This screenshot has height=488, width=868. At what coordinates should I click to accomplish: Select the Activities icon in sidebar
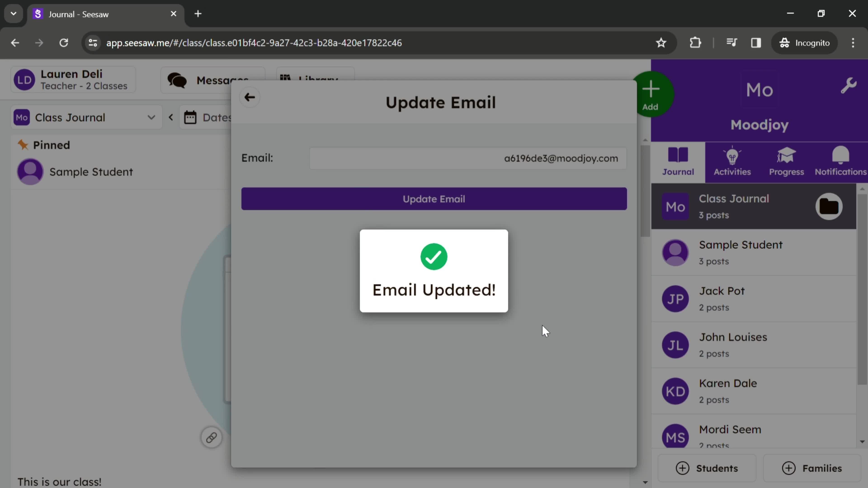point(732,161)
